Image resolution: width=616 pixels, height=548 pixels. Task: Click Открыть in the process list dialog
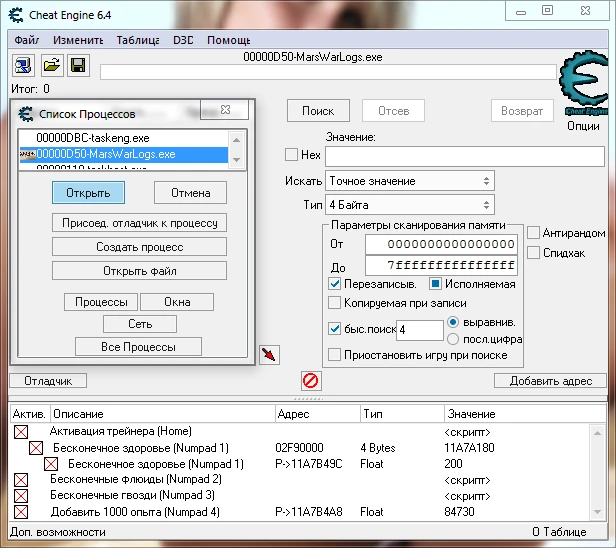click(x=88, y=192)
